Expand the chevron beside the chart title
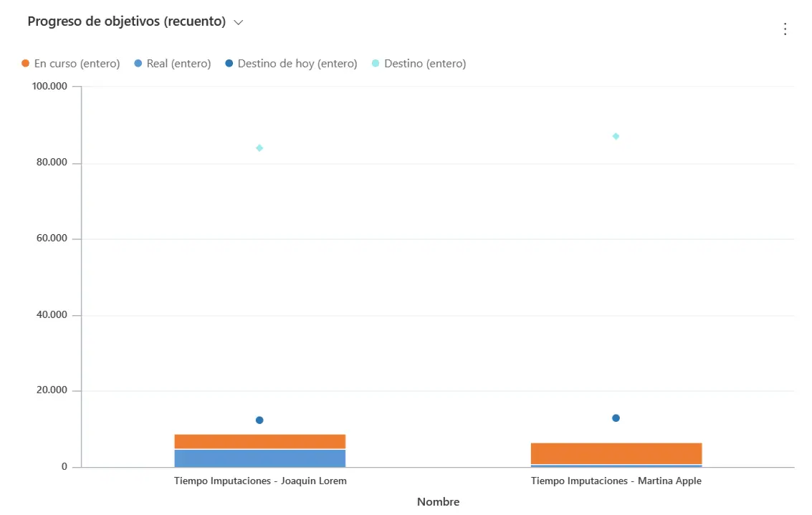 click(239, 22)
